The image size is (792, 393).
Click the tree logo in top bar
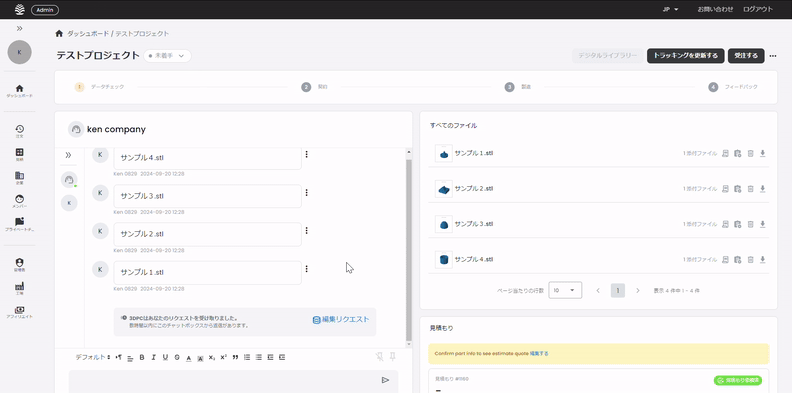(20, 10)
